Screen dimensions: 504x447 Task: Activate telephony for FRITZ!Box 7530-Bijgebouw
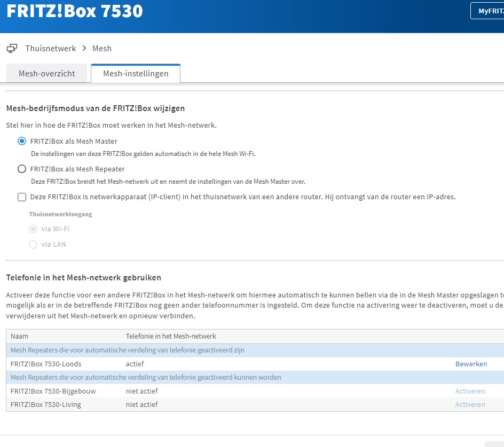(x=470, y=391)
